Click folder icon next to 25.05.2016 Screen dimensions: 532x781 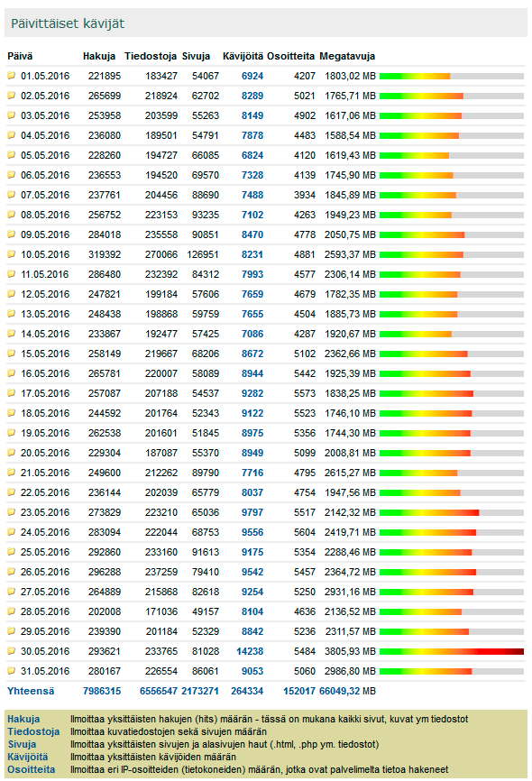12,551
